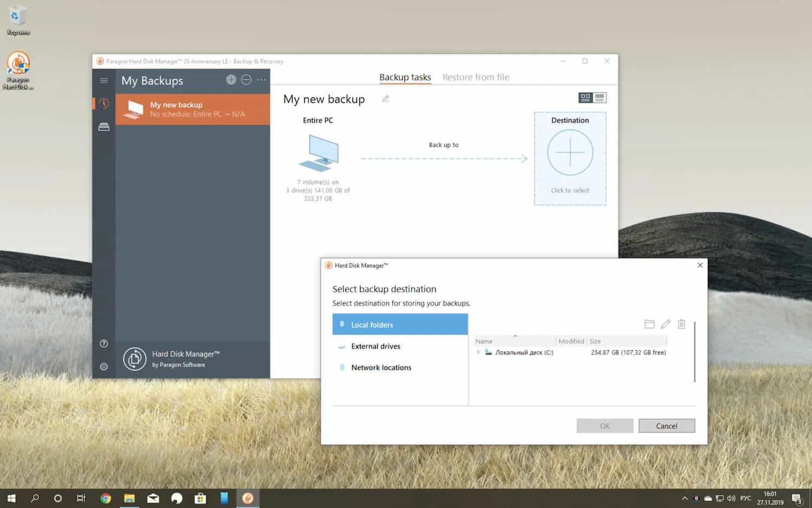Click the Paragon app taskbar button
Image resolution: width=812 pixels, height=508 pixels.
(248, 498)
